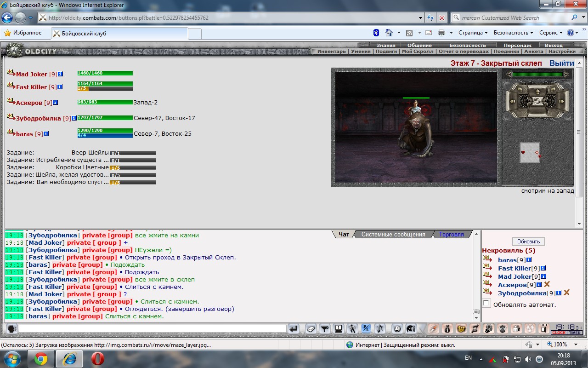Open Google Chrome from the taskbar
This screenshot has height=368, width=588.
tap(40, 358)
